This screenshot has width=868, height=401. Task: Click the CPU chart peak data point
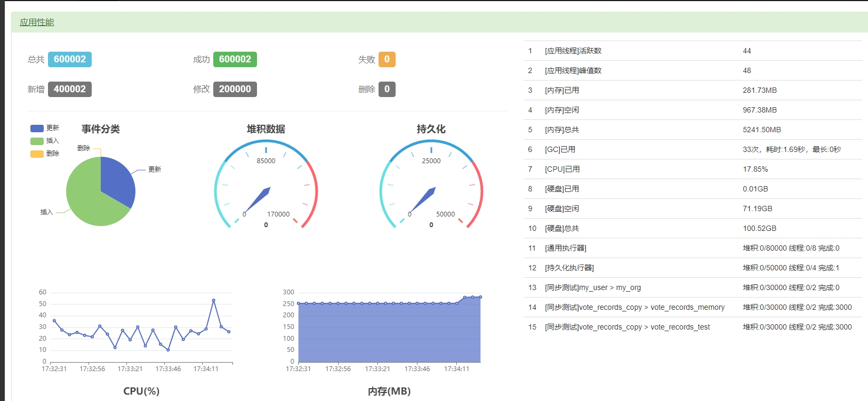(x=214, y=300)
